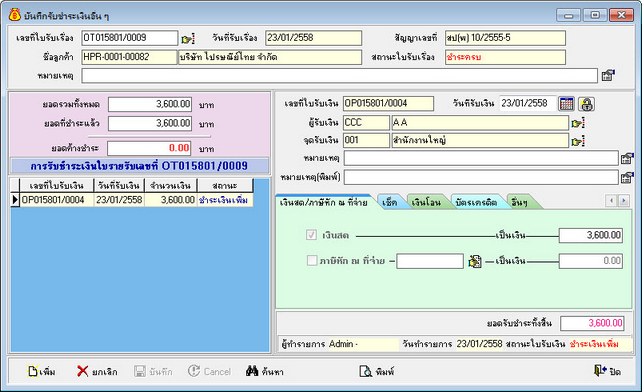
Task: Click lookup icon beside สำนักงานใหญ่ field
Action: click(578, 141)
